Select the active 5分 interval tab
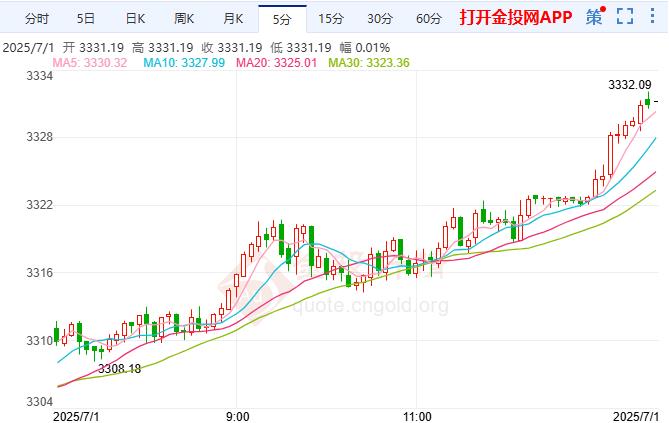The image size is (669, 423). (x=282, y=18)
